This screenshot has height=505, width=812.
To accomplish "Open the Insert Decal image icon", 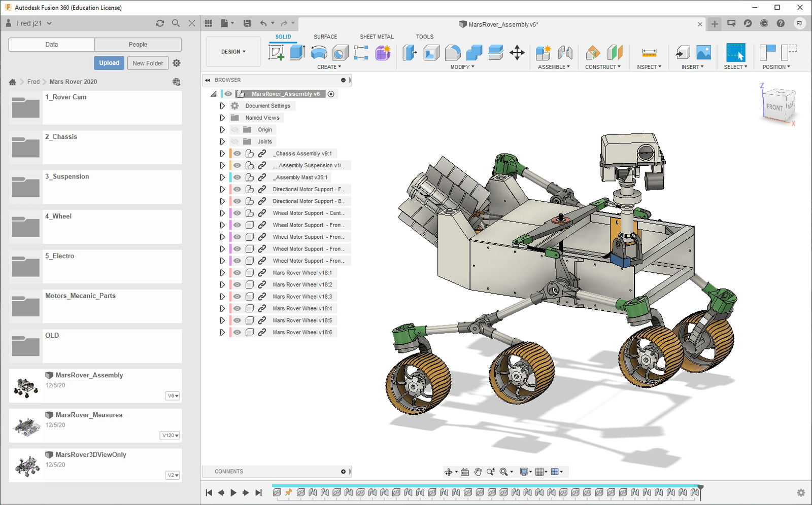I will click(x=704, y=52).
